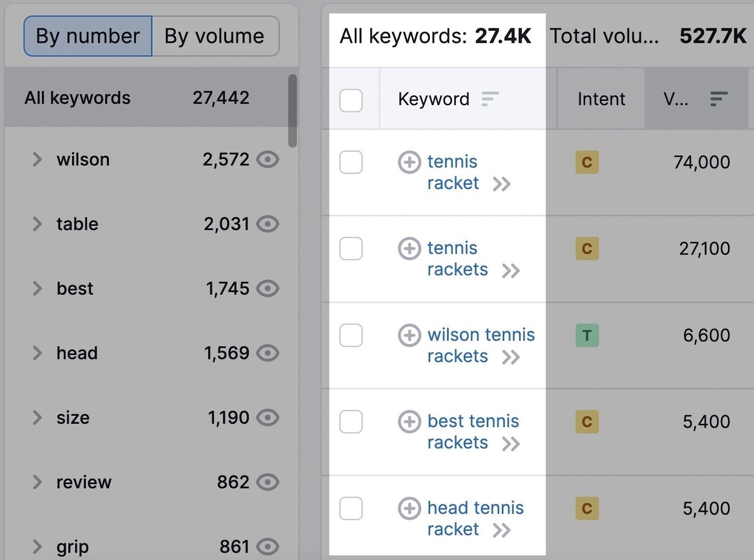Expand the wilson keyword group
Viewport: 754px width, 560px height.
pos(37,159)
